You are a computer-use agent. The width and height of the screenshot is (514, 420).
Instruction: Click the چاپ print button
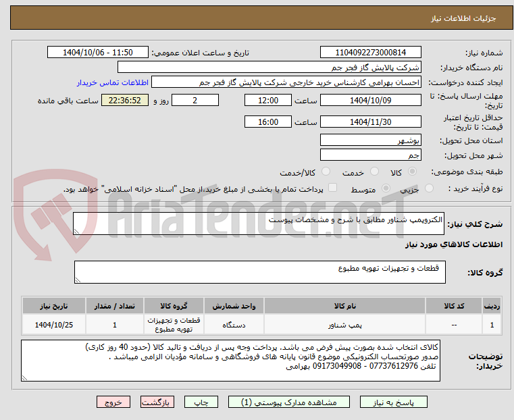click(201, 402)
